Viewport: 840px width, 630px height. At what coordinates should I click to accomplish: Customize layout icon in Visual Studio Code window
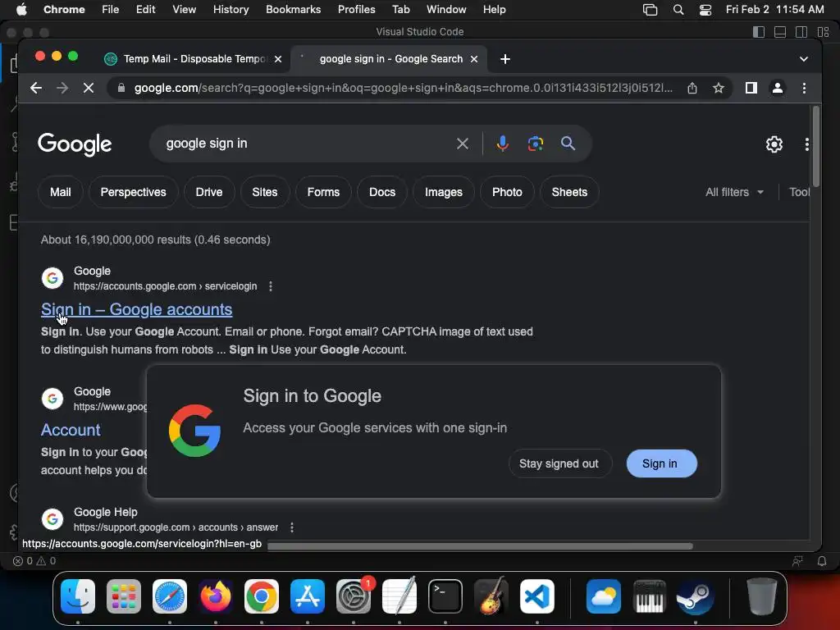click(x=824, y=32)
